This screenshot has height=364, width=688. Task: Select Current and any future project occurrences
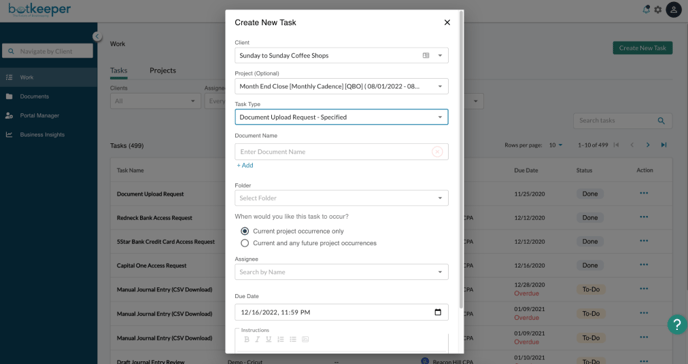click(245, 243)
